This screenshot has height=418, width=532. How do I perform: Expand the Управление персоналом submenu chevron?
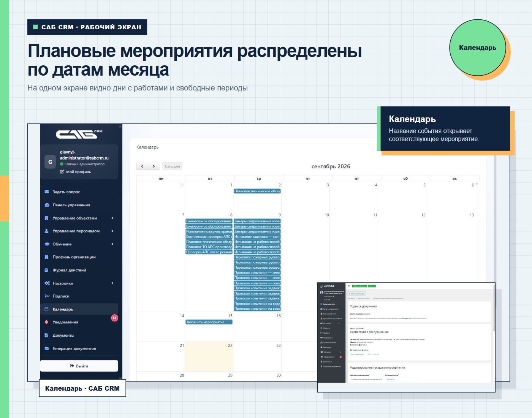tap(112, 231)
